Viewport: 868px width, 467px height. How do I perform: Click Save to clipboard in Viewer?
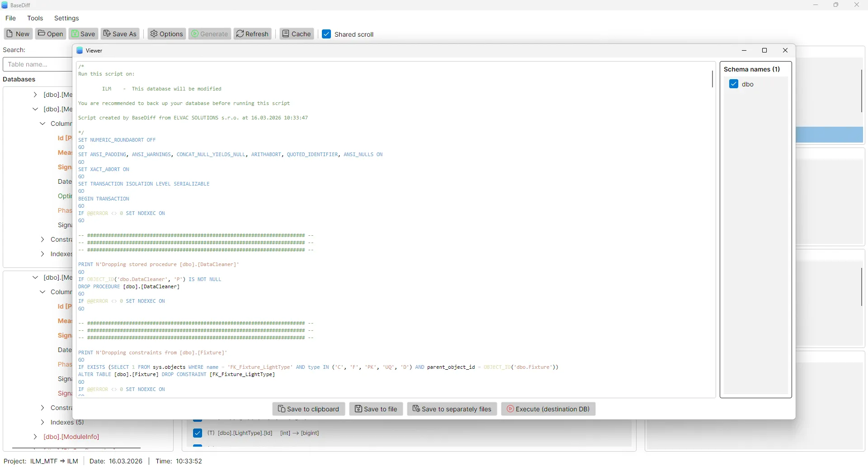tap(308, 409)
